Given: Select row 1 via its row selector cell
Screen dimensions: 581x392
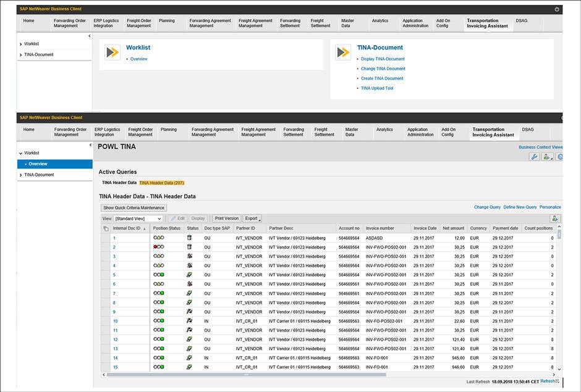Looking at the screenshot, I should pos(105,238).
